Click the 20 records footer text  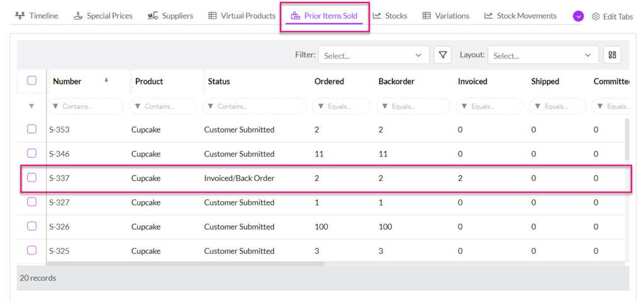(x=38, y=278)
